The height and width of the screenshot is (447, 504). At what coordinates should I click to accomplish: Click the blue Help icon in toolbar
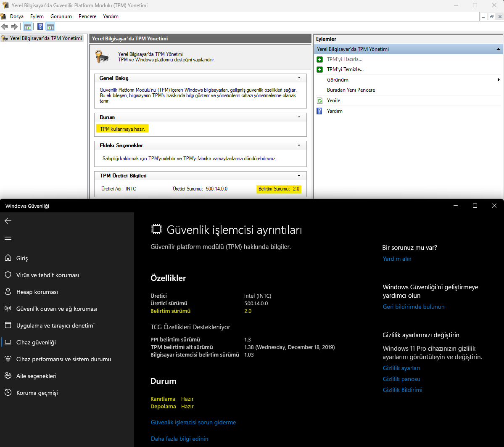click(40, 26)
